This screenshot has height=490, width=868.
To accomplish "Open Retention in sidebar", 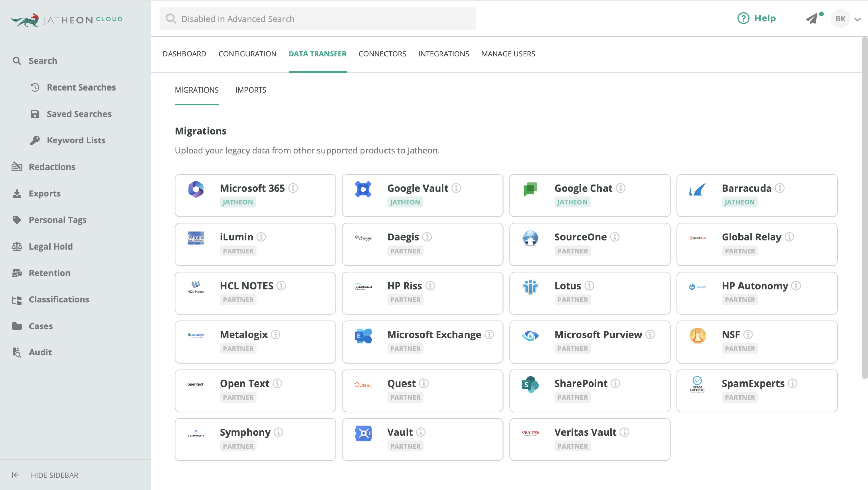I will 50,273.
